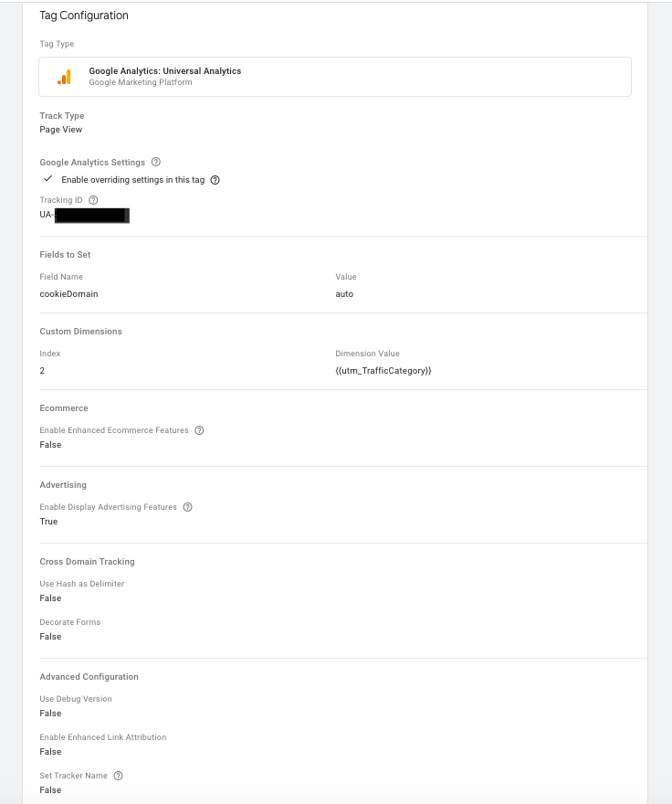The height and width of the screenshot is (804, 672).
Task: Open help for Google Analytics Settings
Action: 156,162
